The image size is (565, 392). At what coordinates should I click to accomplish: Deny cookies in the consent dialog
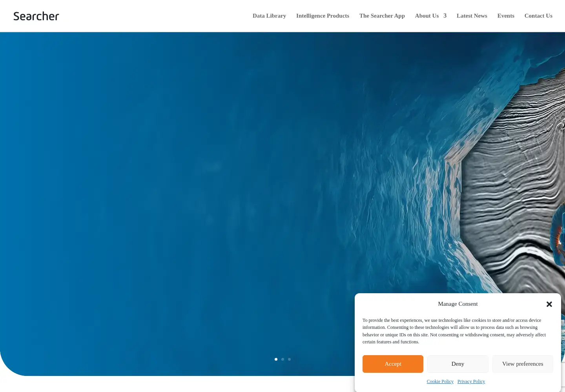click(458, 364)
